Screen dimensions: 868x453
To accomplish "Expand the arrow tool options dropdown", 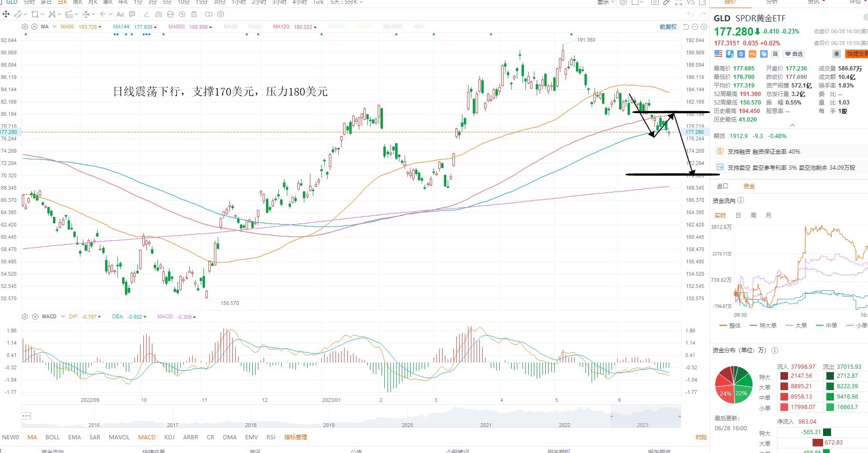I will (x=110, y=14).
